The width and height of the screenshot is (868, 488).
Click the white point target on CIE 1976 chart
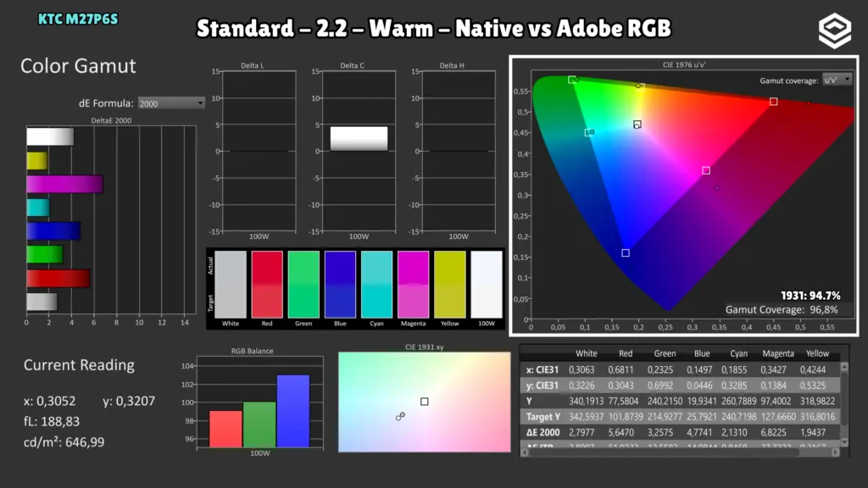(637, 124)
